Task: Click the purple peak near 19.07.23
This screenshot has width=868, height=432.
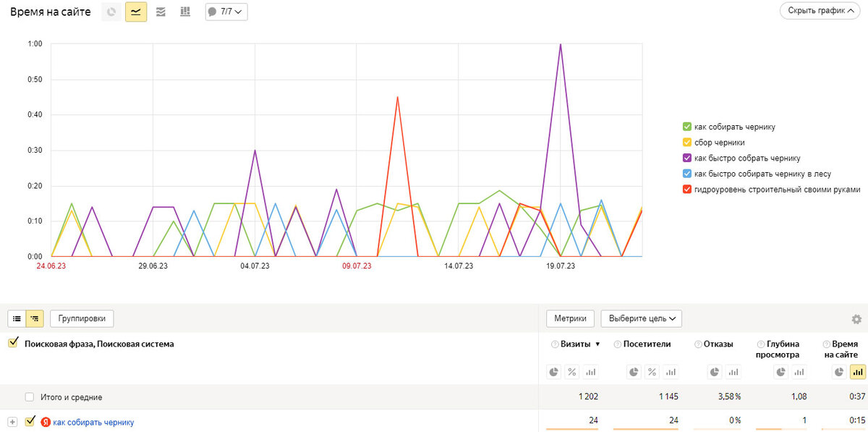Action: tap(561, 45)
